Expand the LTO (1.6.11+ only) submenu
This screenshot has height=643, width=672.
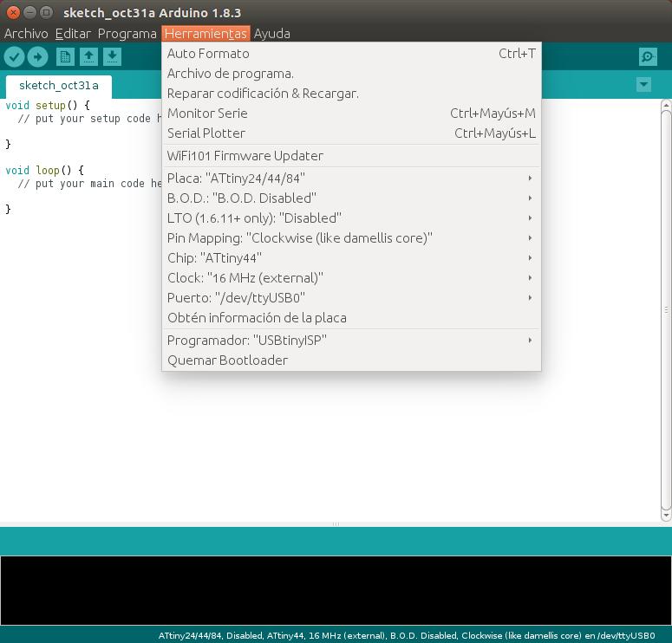click(351, 218)
